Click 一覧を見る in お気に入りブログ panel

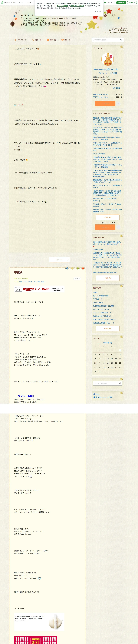(108, 278)
